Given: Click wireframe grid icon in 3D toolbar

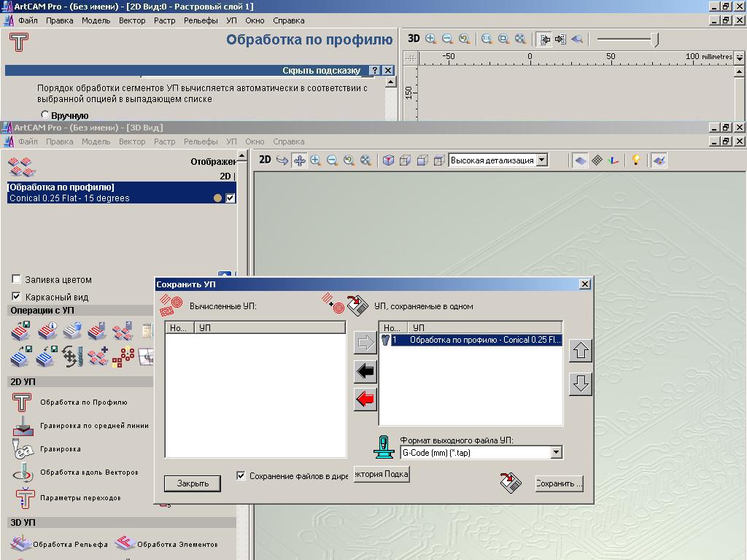Looking at the screenshot, I should coord(597,160).
